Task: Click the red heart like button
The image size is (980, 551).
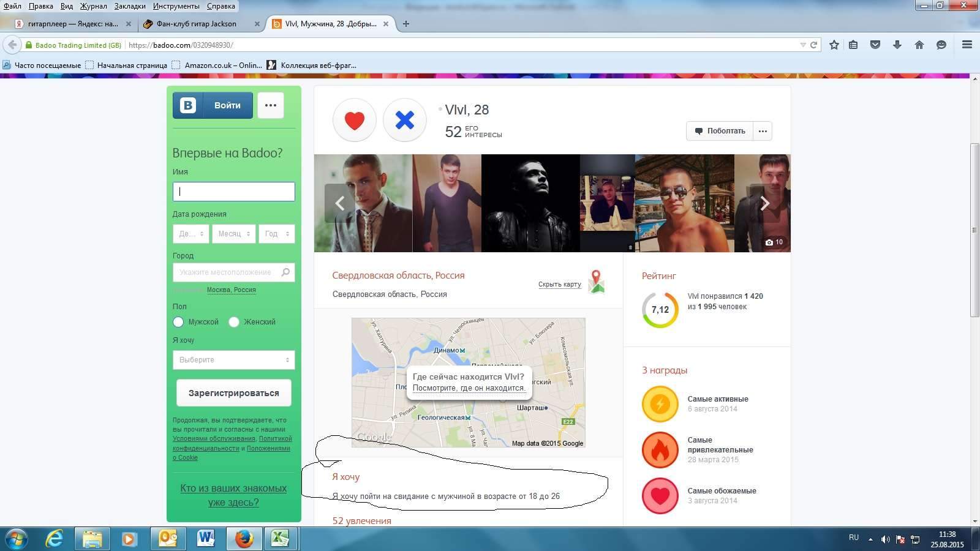Action: click(354, 120)
